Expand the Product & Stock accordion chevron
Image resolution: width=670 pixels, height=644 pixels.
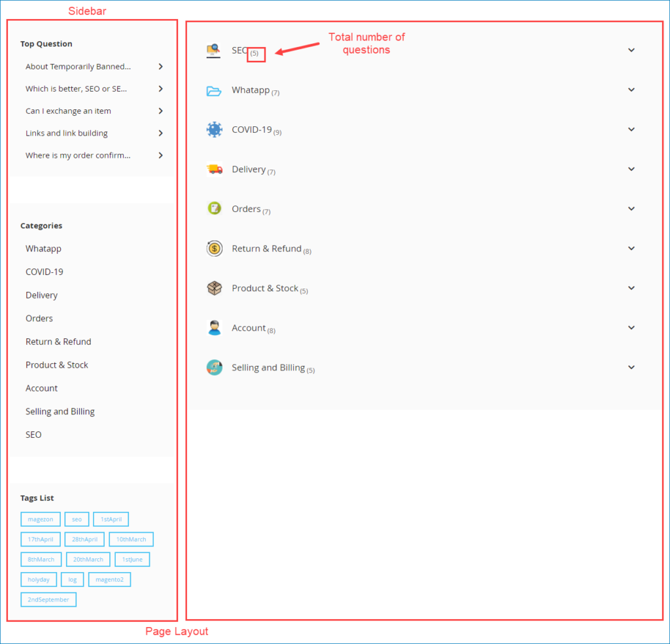631,288
